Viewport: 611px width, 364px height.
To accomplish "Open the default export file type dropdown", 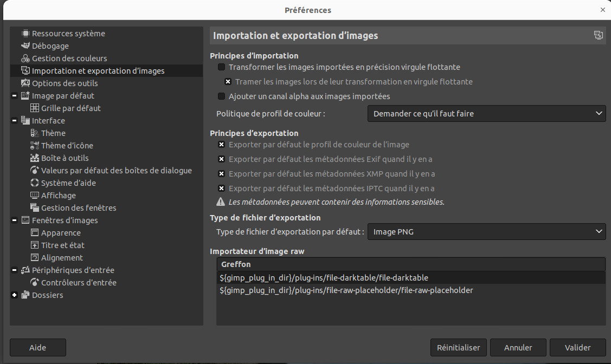I will 486,232.
